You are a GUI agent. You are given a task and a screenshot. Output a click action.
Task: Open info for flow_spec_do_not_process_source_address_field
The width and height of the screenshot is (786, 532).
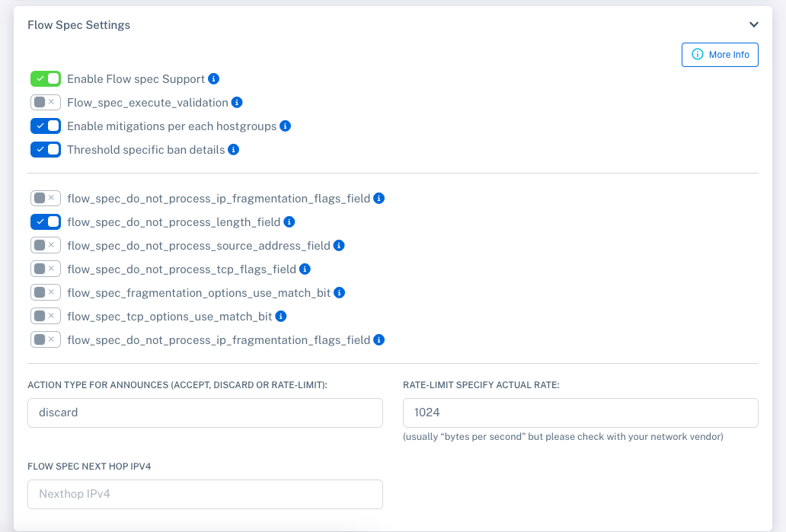point(338,245)
